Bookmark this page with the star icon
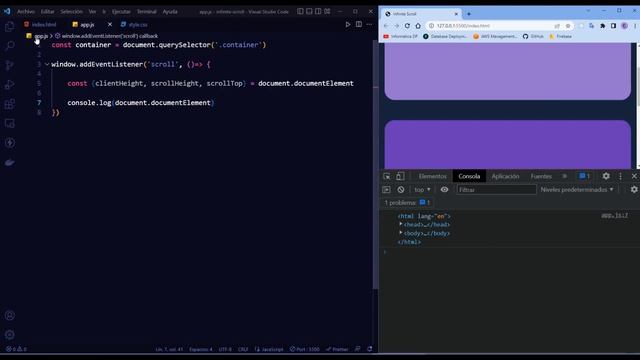Screen dimensions: 640x360 tap(568, 26)
